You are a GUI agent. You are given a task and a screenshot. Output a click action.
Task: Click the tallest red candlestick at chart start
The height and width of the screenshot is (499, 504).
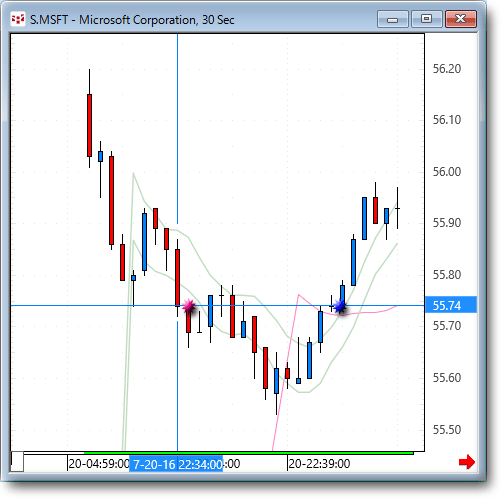click(89, 125)
